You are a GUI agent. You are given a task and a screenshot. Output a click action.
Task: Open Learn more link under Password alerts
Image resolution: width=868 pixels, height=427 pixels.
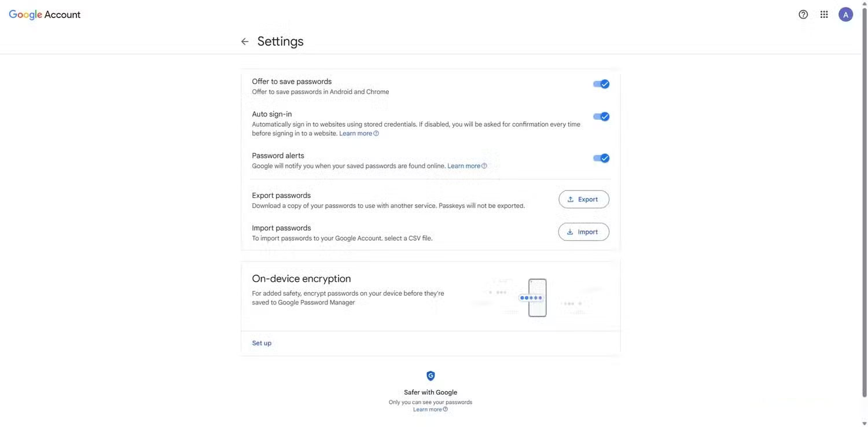click(x=464, y=166)
